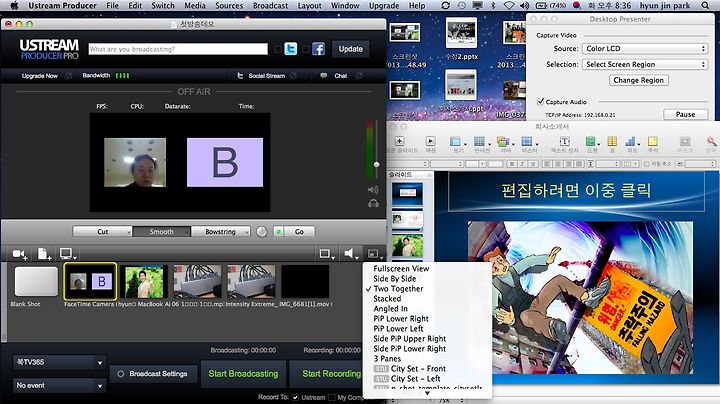Click the shot layout template icon
The height and width of the screenshot is (404, 720).
tap(374, 254)
